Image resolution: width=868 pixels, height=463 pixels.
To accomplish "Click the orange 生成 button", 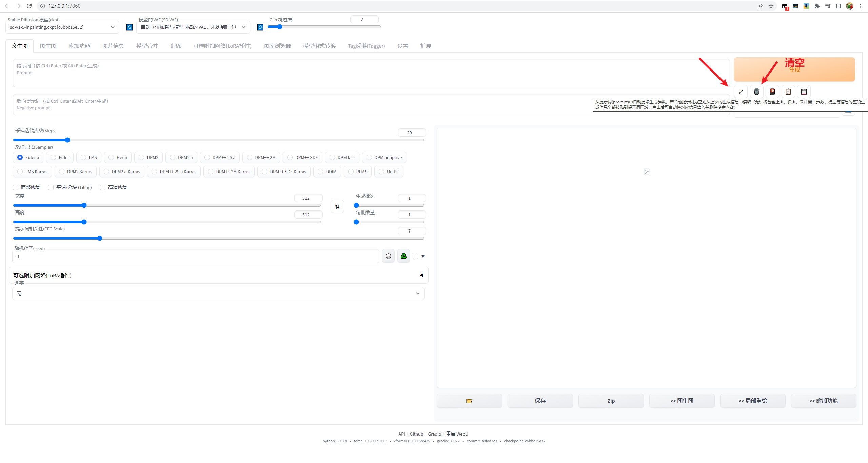I will (794, 69).
